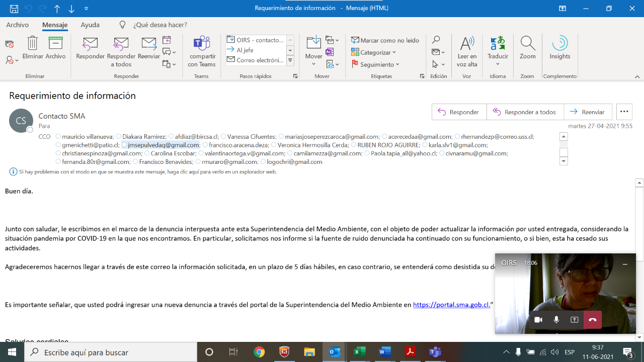
Task: Open the Seguimiento dropdown
Action: coord(375,64)
